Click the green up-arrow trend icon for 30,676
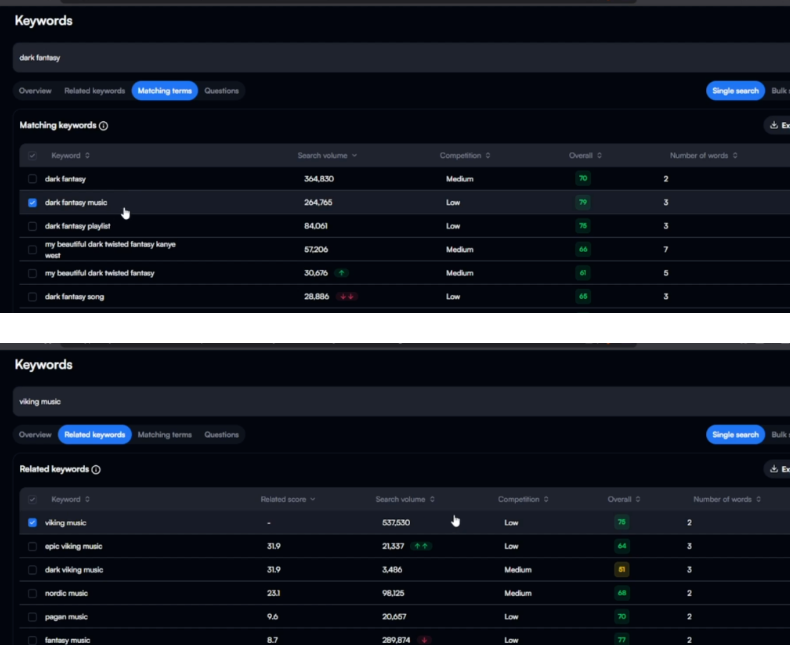This screenshot has width=790, height=645. [343, 273]
